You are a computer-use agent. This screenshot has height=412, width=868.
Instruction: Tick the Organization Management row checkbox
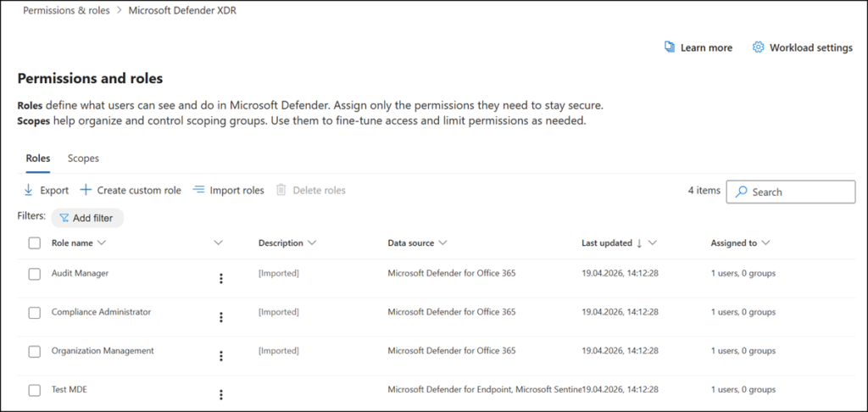(34, 352)
